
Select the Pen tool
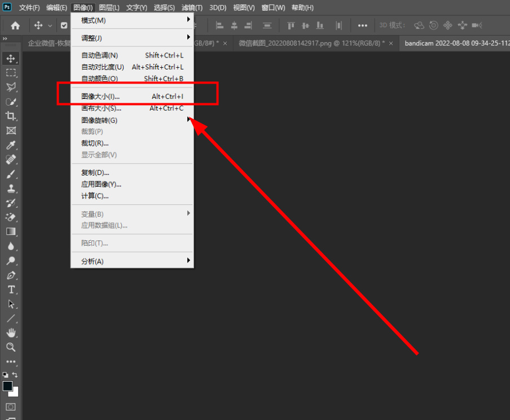(11, 275)
